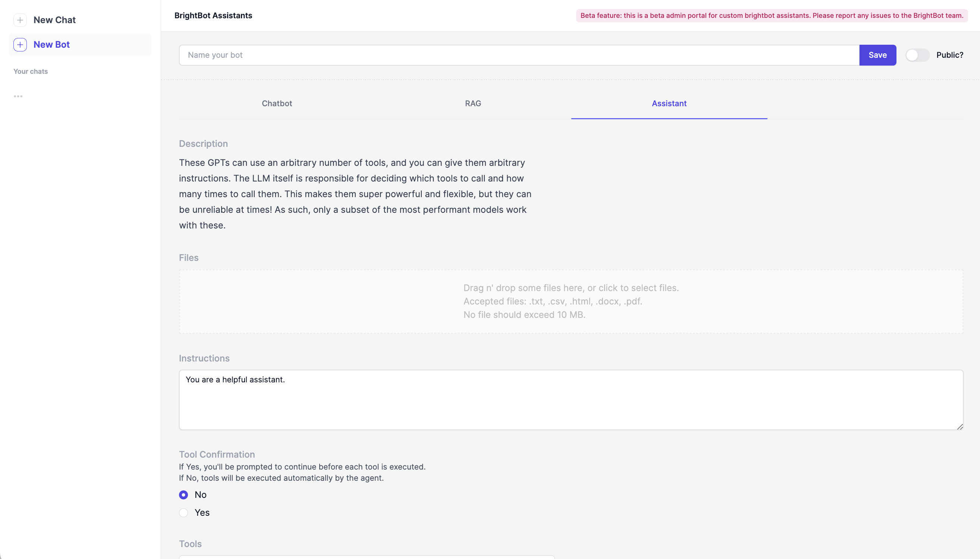980x559 pixels.
Task: Click the text starting "Accepted files: .txt"
Action: pyautogui.click(x=552, y=301)
